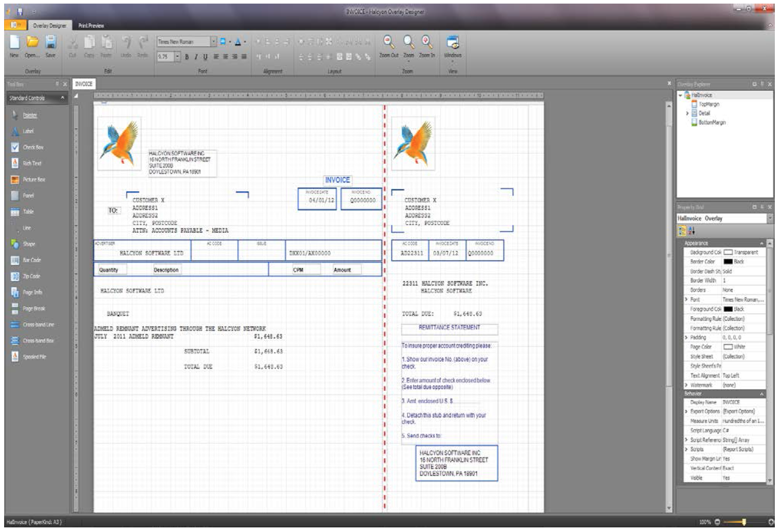
Task: Click the Justify text button
Action: click(244, 56)
